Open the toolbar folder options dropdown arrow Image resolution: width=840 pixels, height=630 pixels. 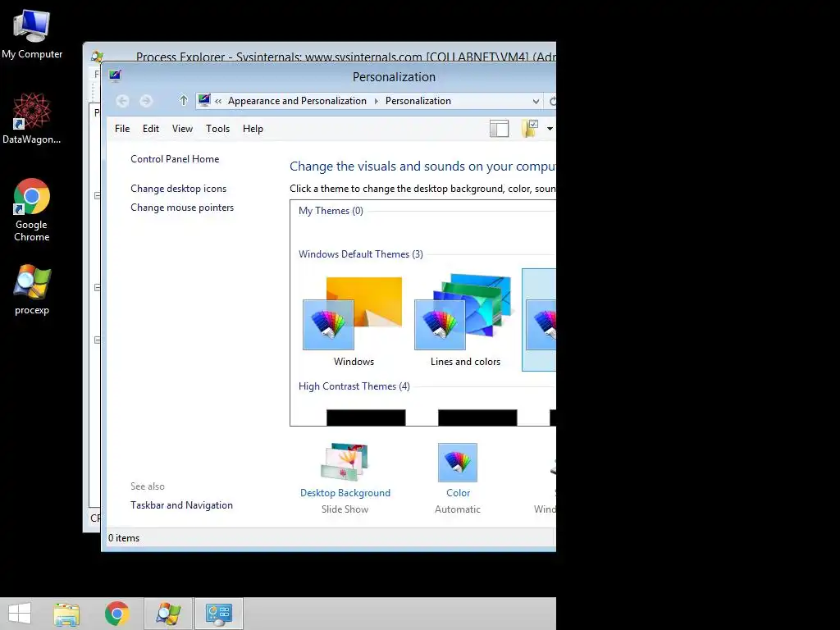coord(550,129)
